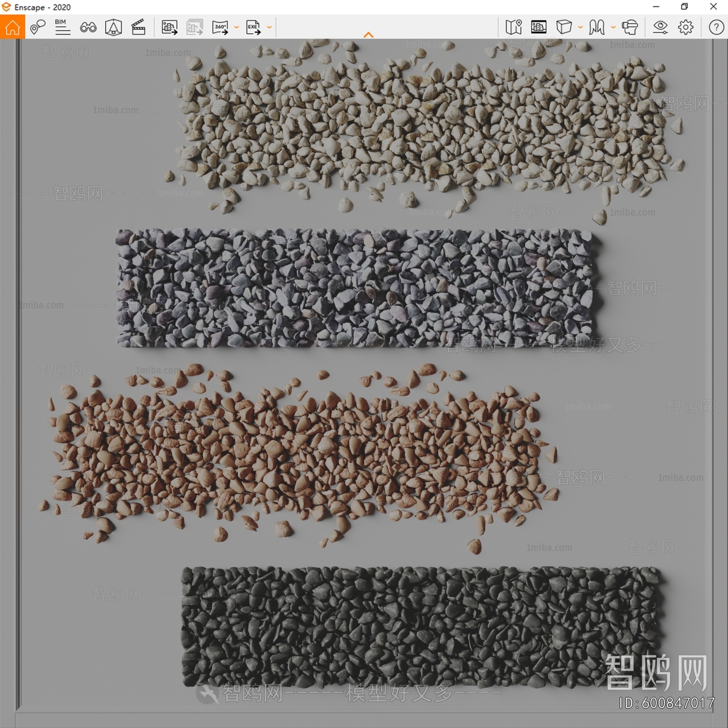
Task: Toggle the rendering style cube icon
Action: coord(564,27)
